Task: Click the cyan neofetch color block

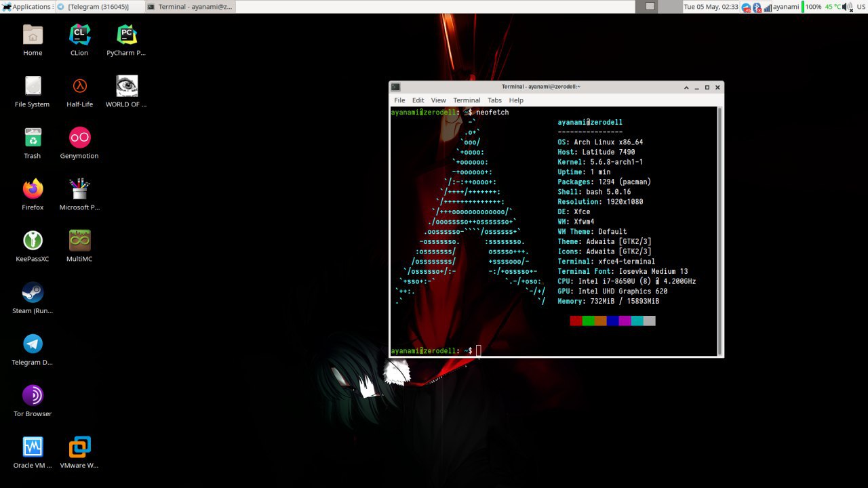Action: point(637,321)
